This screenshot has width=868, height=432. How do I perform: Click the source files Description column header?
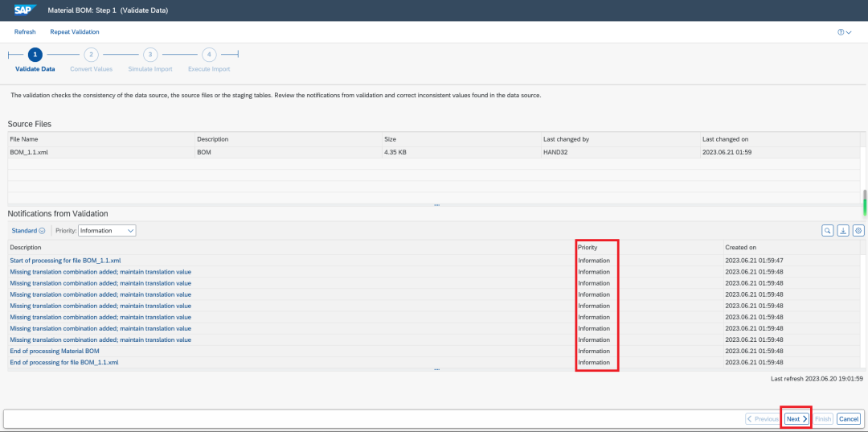[x=288, y=139]
